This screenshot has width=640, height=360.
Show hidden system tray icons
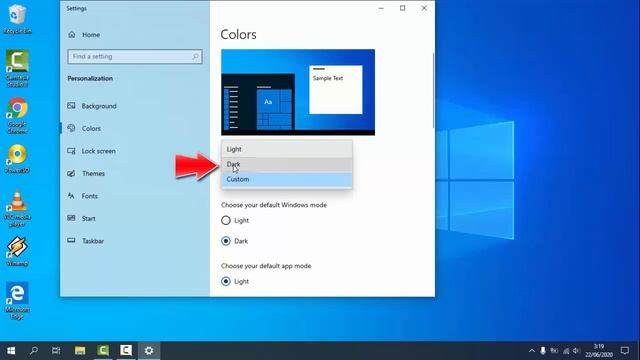(532, 351)
